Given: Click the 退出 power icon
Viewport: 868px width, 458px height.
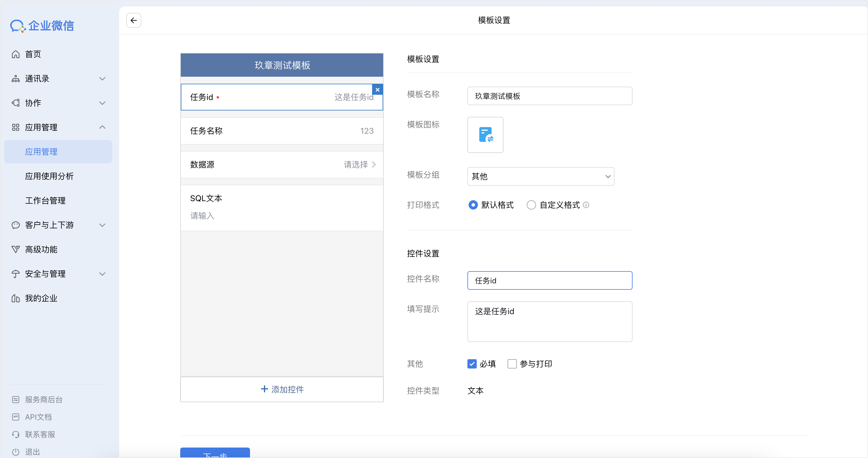Looking at the screenshot, I should [x=15, y=452].
